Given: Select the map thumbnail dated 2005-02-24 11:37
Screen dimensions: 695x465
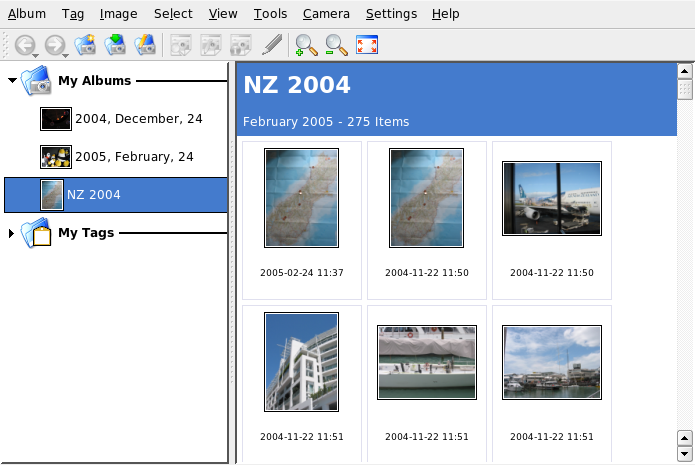Looking at the screenshot, I should point(301,198).
